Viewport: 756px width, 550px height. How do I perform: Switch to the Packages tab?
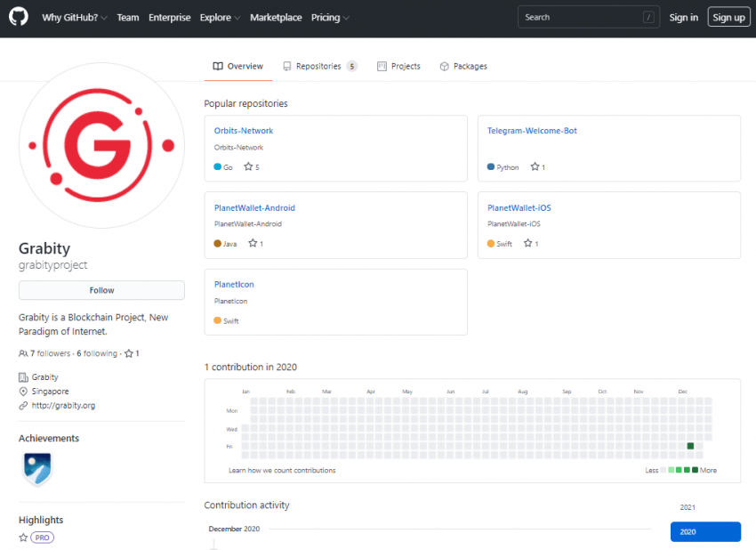[463, 66]
